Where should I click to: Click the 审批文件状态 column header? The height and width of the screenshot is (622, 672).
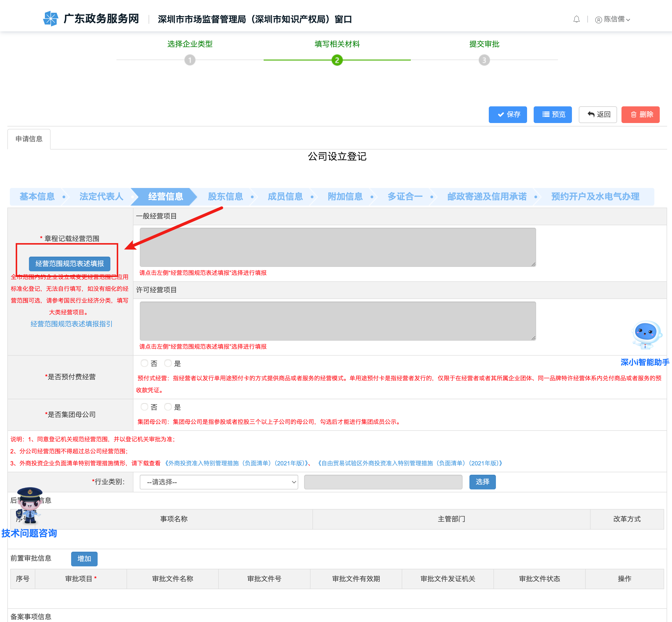coord(539,579)
